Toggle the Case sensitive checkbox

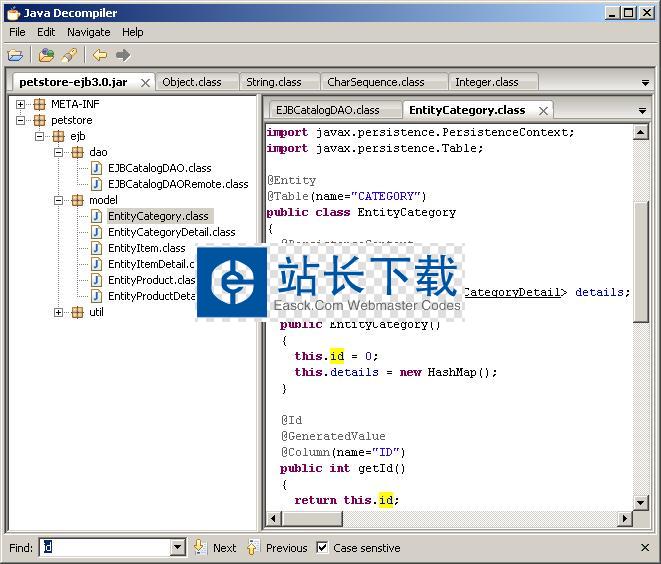pos(322,548)
